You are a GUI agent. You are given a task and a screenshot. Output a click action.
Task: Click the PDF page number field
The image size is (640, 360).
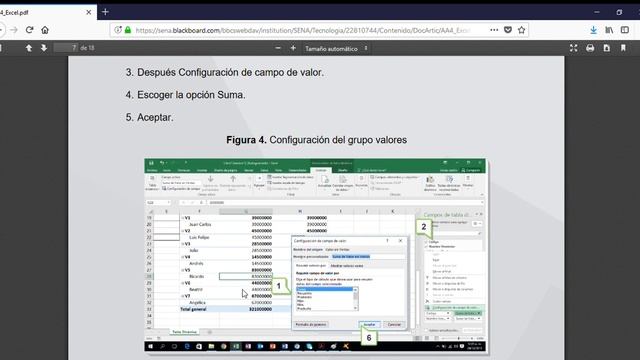66,48
